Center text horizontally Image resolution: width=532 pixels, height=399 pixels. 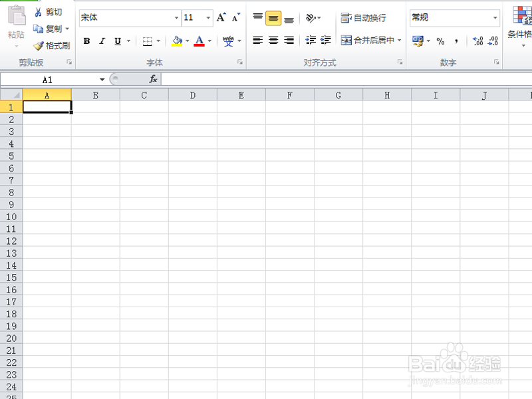(273, 41)
